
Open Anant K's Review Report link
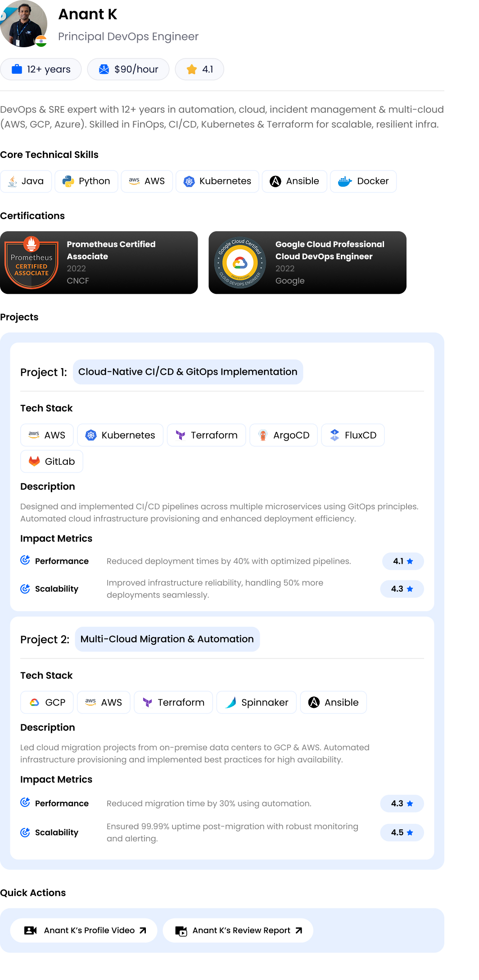238,931
